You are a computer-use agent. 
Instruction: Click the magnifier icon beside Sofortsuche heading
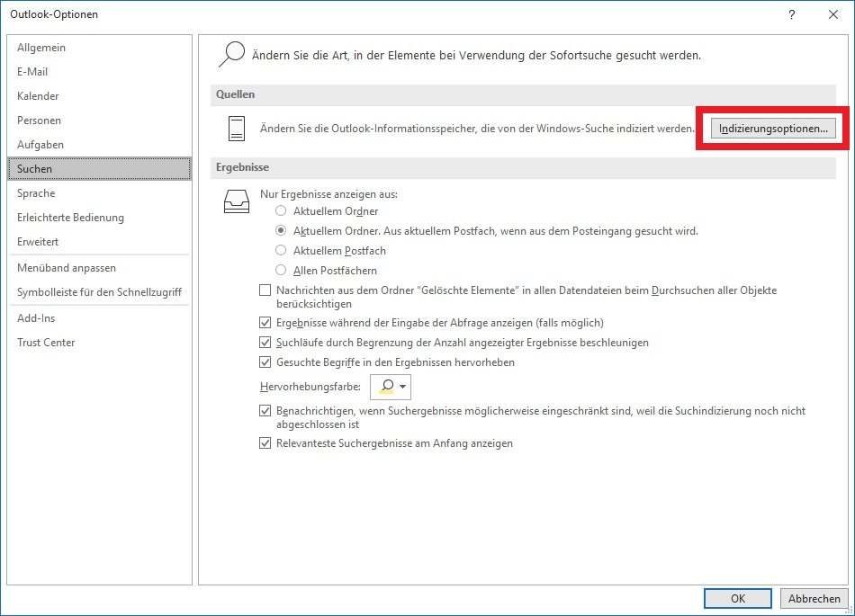(231, 55)
